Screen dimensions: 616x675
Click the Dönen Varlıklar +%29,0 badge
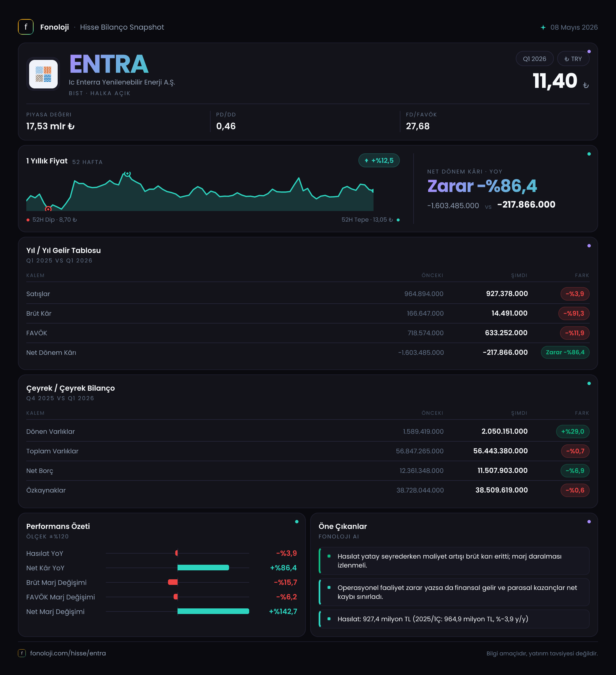pos(573,432)
